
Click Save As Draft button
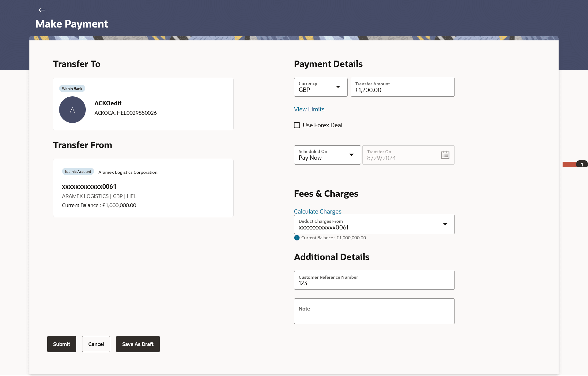(138, 344)
